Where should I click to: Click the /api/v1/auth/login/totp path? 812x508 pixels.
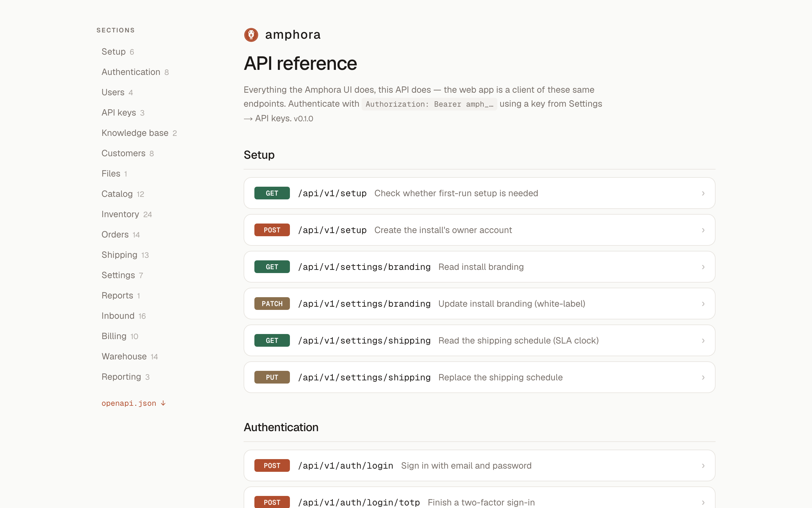click(359, 502)
